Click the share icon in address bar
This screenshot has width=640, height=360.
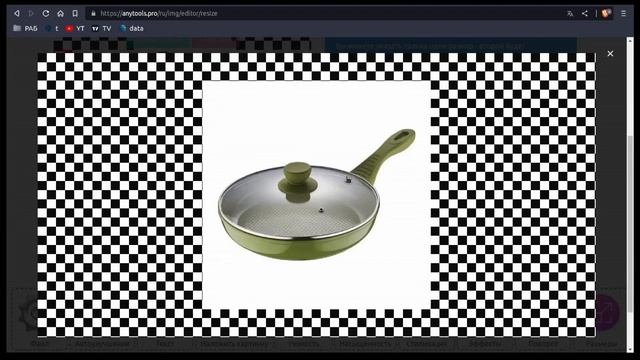(x=585, y=13)
